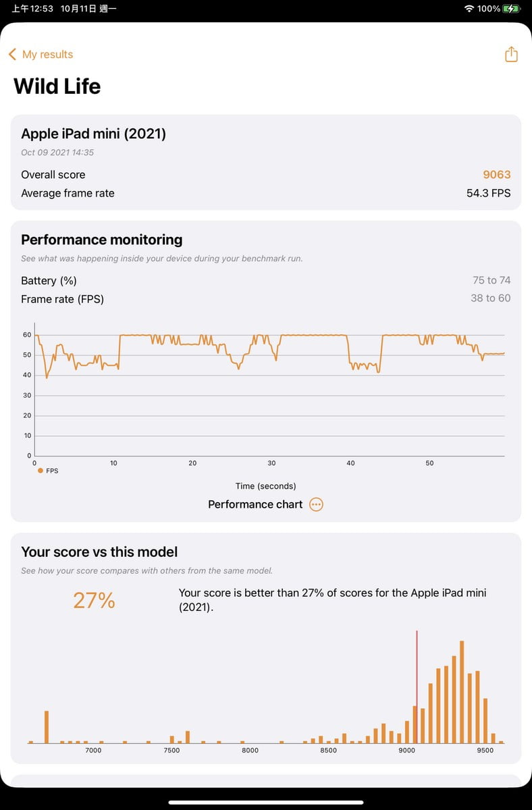Tap the Performance monitoring heading
This screenshot has height=810, width=532.
click(x=102, y=240)
